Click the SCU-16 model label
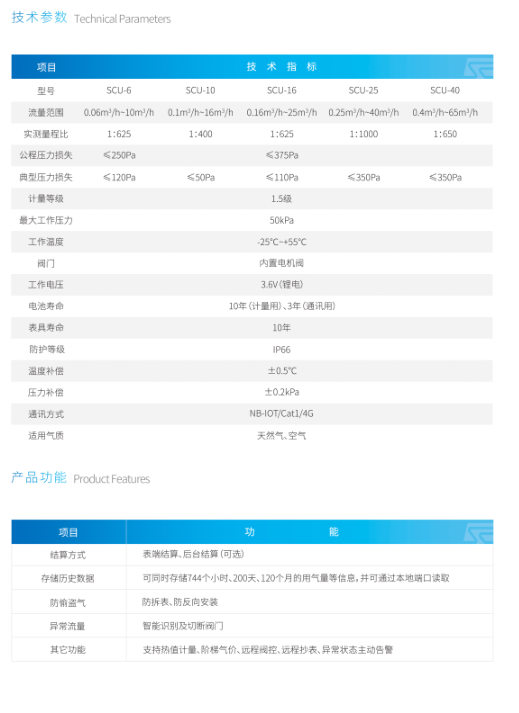 click(282, 90)
